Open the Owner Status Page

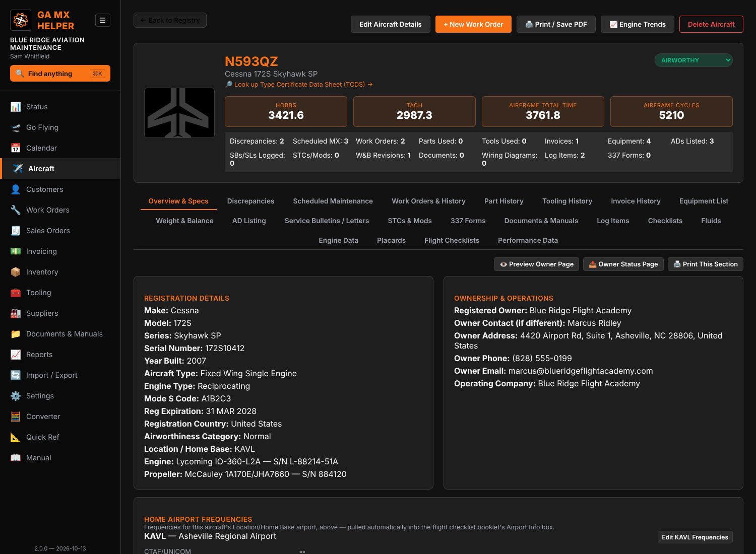click(x=623, y=264)
